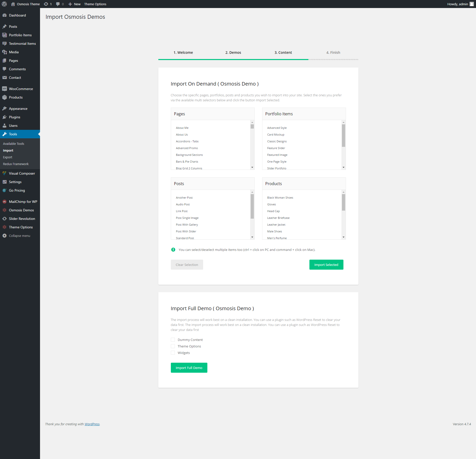Click the WooCommerce icon in the sidebar
This screenshot has width=476, height=459.
5,89
